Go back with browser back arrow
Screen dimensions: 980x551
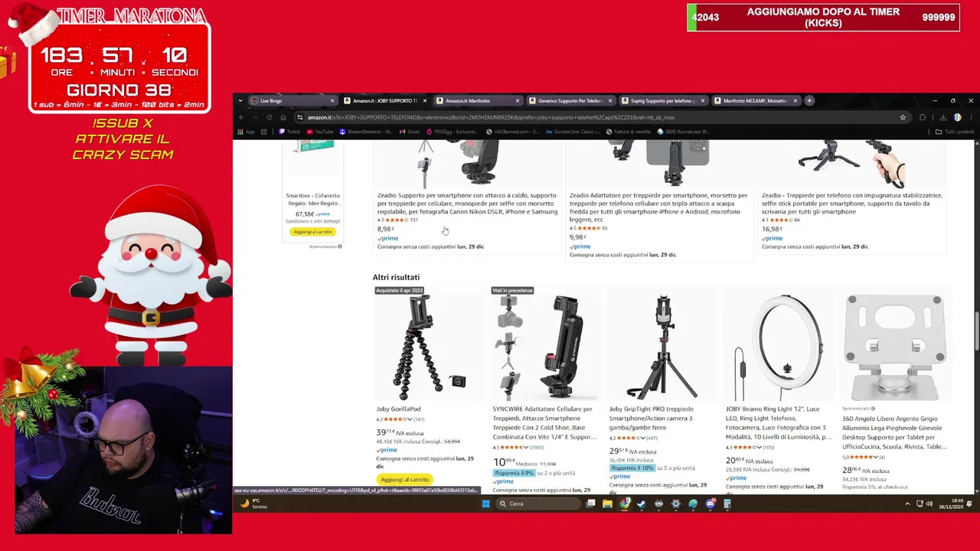(x=241, y=117)
